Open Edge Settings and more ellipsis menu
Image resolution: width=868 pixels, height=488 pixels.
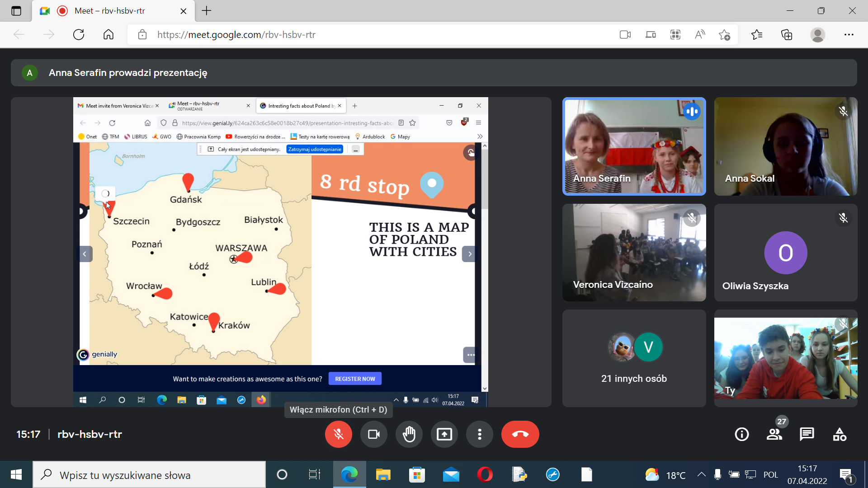(849, 35)
